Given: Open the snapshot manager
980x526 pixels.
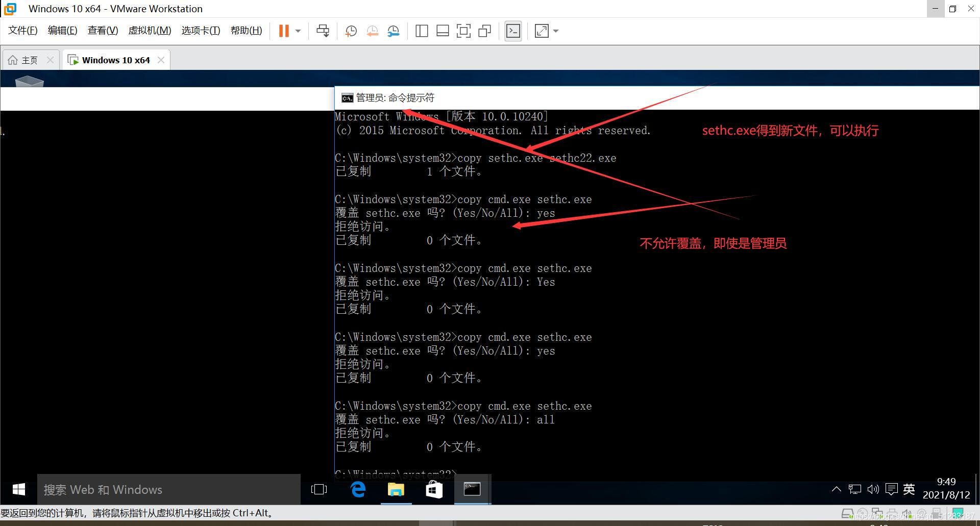Looking at the screenshot, I should [393, 31].
